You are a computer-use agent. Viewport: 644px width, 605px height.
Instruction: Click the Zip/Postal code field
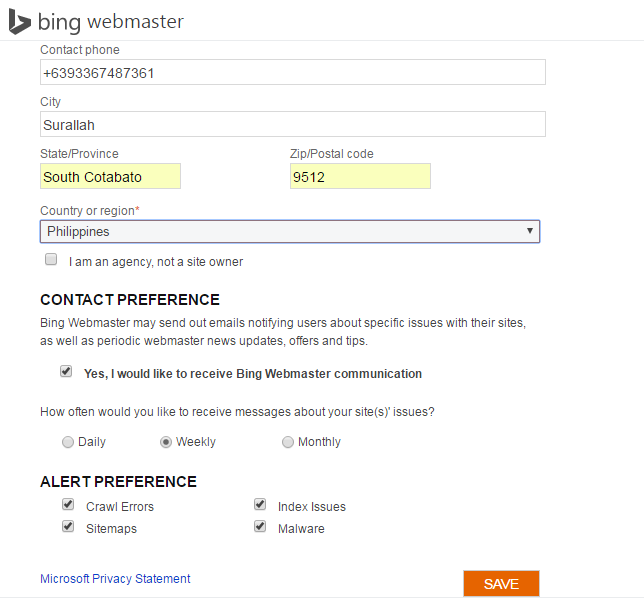pyautogui.click(x=360, y=177)
